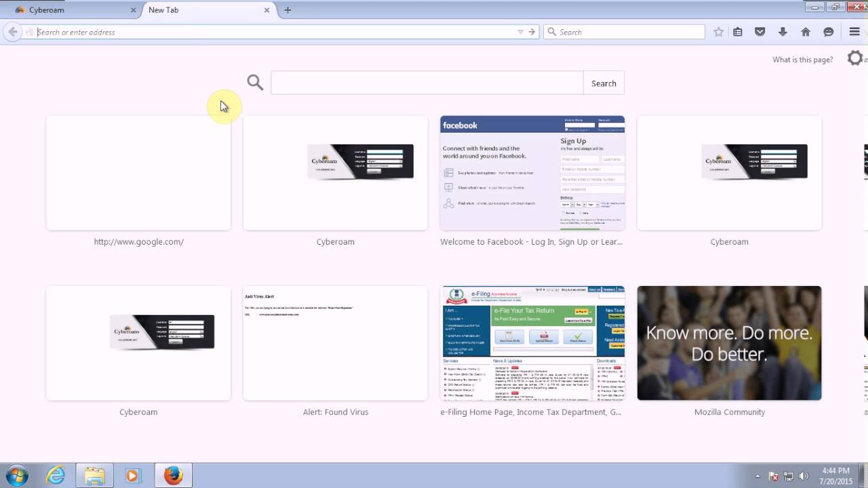Click 'Mozilla Community' caption text
Viewport: 868px width, 488px height.
730,412
